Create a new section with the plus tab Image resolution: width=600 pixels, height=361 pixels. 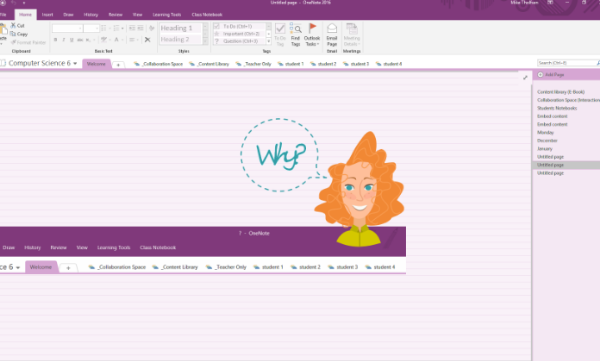coord(118,65)
